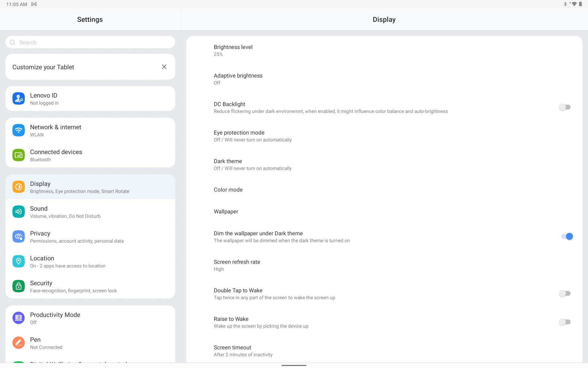588x368 pixels.
Task: Click the Connected devices green icon
Action: click(18, 155)
